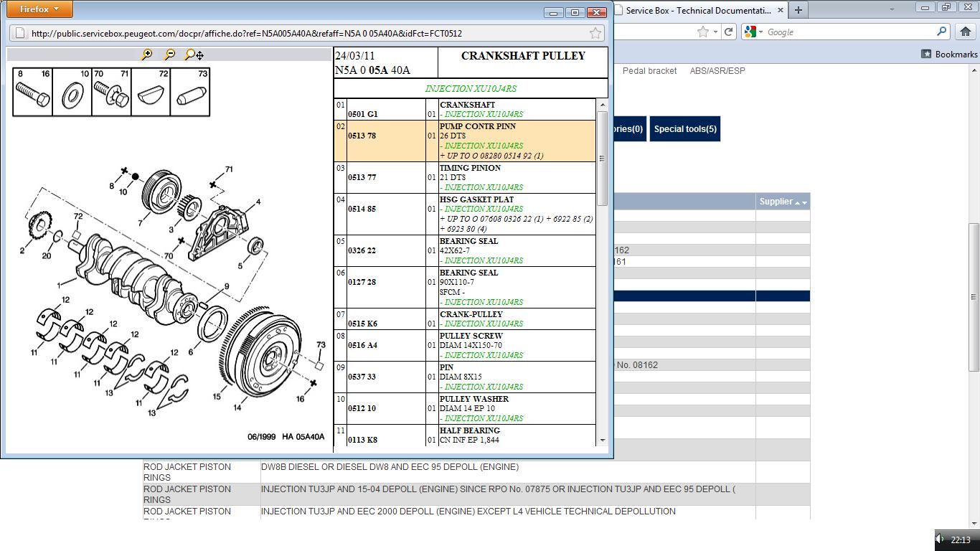Select part number 0501 G1 crankshaft

[x=362, y=114]
